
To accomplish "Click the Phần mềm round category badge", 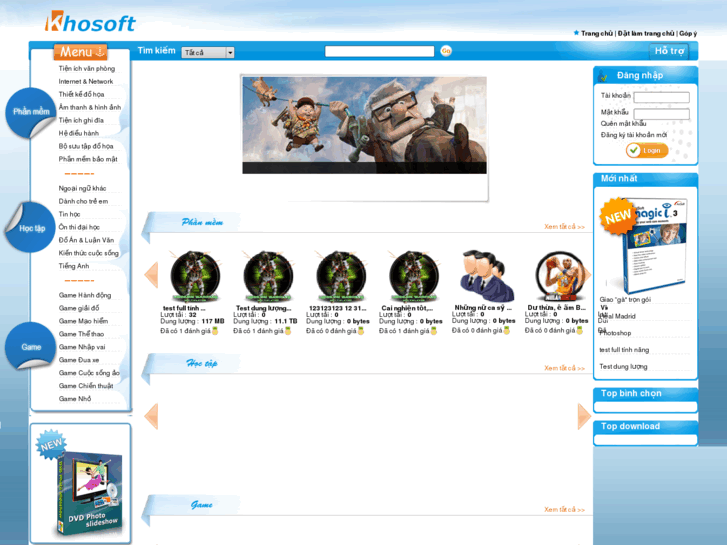I will [31, 112].
